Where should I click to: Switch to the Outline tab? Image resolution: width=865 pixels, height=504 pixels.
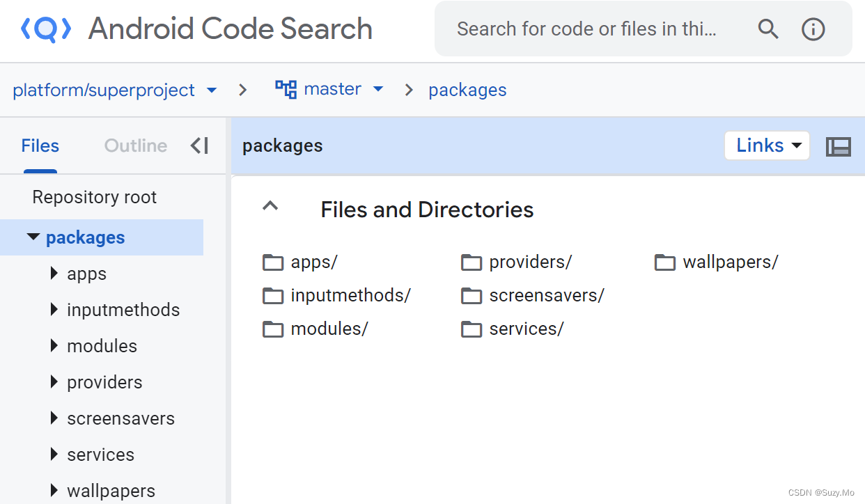pos(136,145)
